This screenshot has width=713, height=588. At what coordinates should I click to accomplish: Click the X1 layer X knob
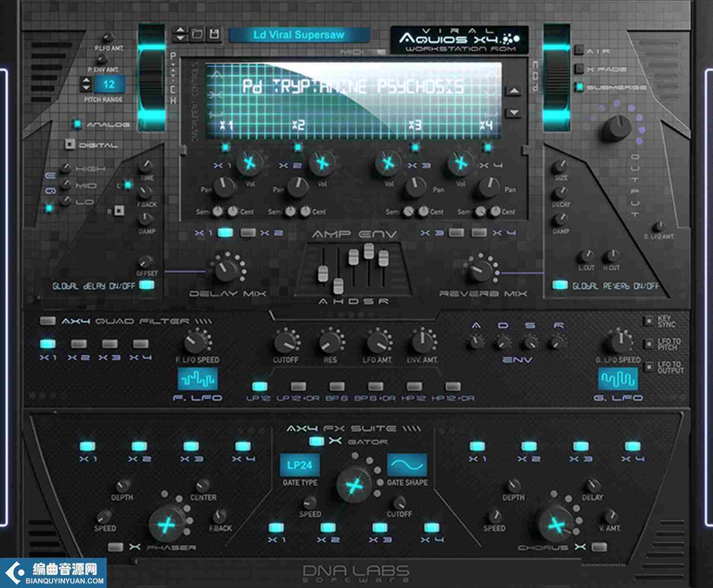point(249,163)
